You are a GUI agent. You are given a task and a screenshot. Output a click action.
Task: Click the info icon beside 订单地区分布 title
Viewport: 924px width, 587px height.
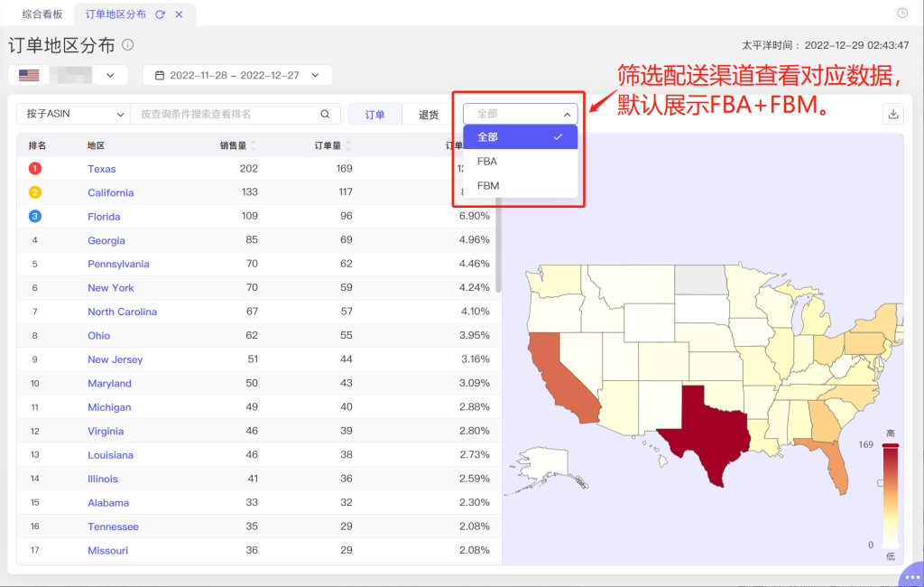(x=127, y=45)
